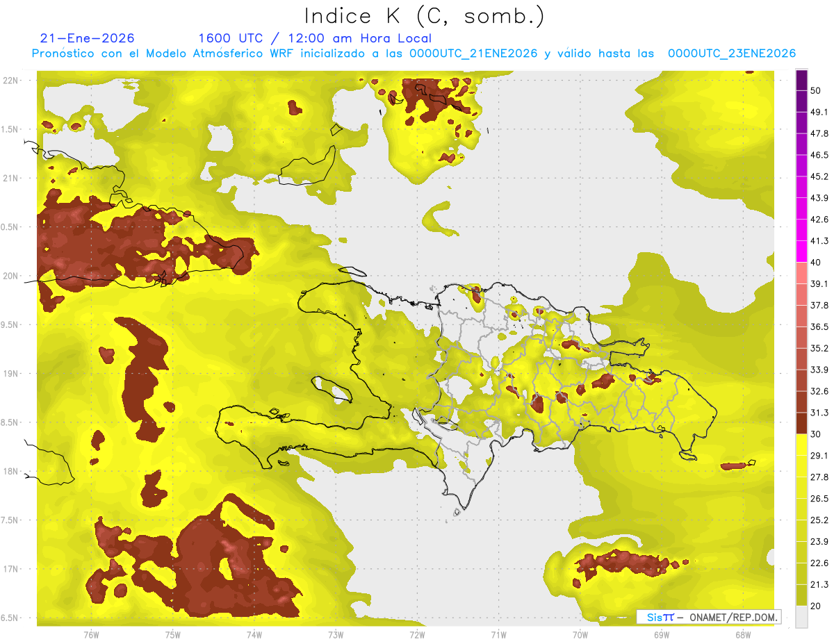Click the colorbar value "21.3"

click(820, 585)
